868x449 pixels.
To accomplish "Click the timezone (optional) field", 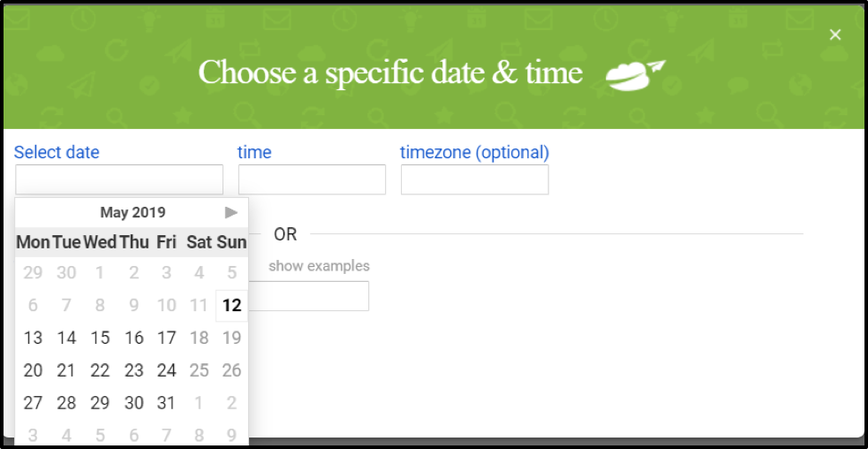I will click(474, 179).
